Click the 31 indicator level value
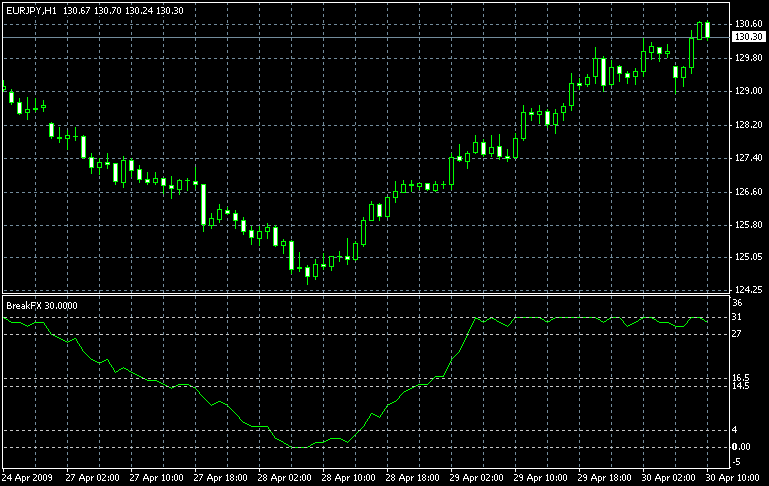The image size is (769, 486). click(x=737, y=317)
